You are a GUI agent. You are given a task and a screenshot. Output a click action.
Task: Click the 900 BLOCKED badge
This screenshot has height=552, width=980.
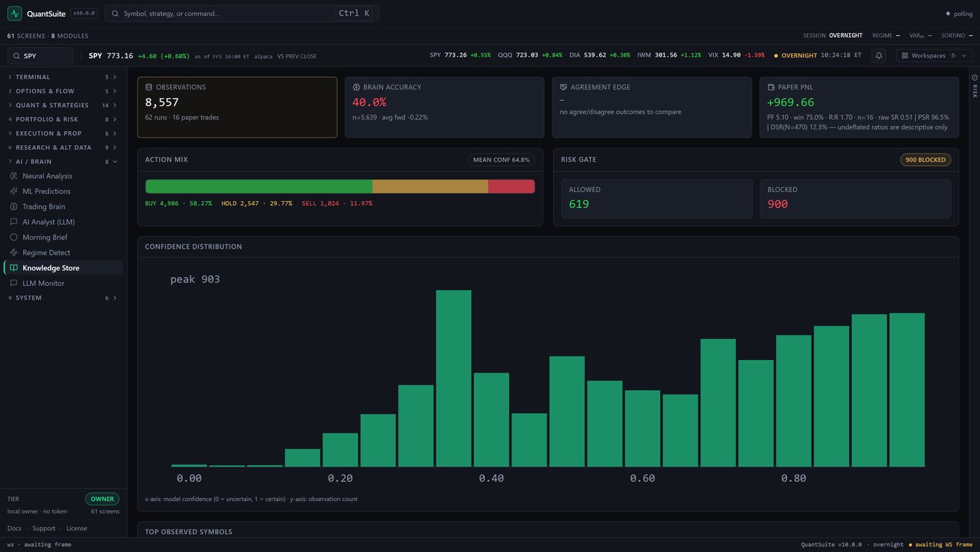pyautogui.click(x=925, y=160)
